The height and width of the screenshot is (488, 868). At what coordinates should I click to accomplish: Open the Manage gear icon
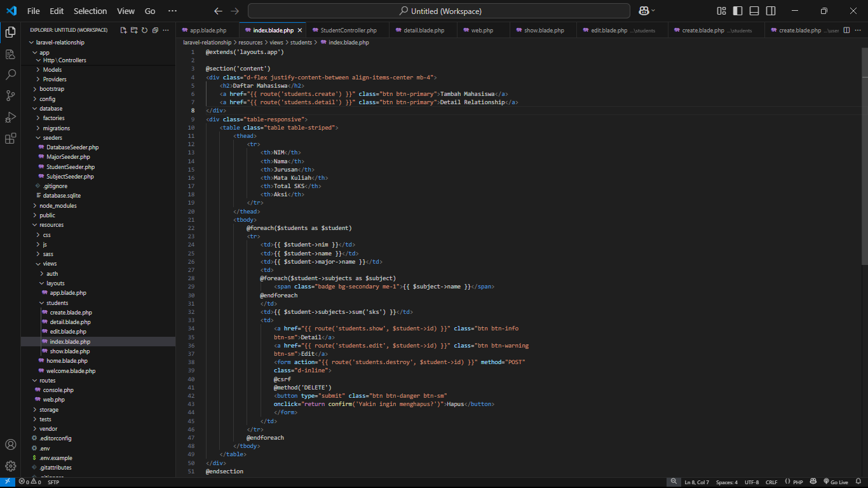click(10, 466)
